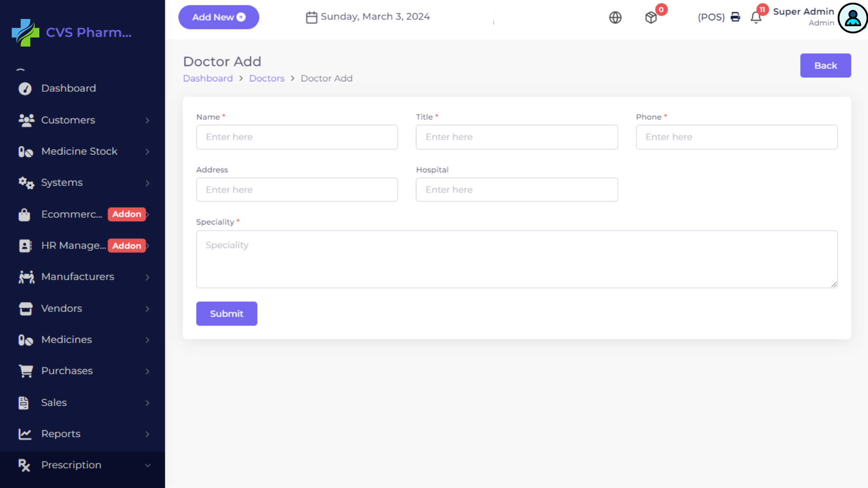Click the Purchases cart icon
The image size is (868, 488).
(x=26, y=371)
